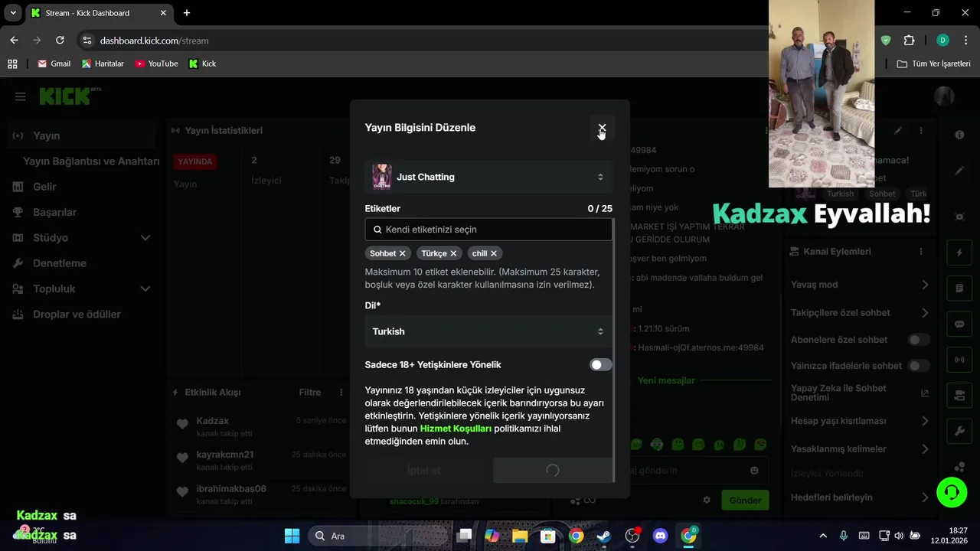Open the YouTube bookmark
The width and height of the screenshot is (980, 551).
point(156,64)
